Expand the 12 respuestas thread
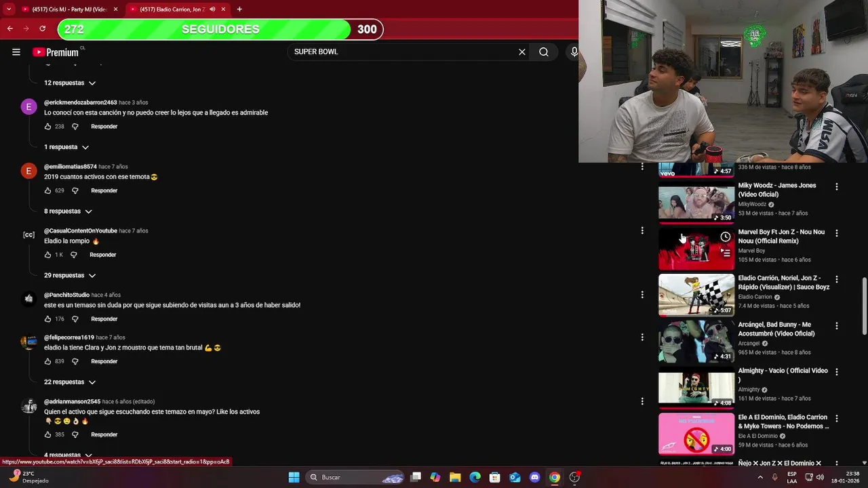The height and width of the screenshot is (488, 868). [69, 83]
